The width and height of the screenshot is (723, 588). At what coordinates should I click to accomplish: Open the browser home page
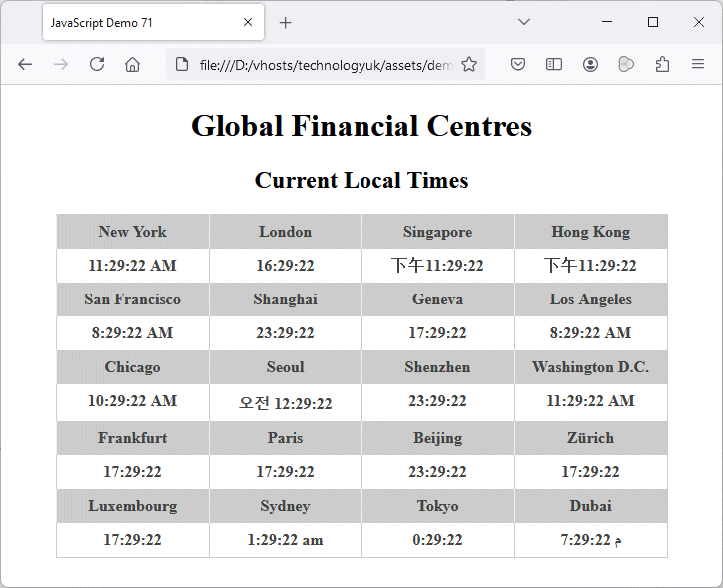click(x=133, y=65)
